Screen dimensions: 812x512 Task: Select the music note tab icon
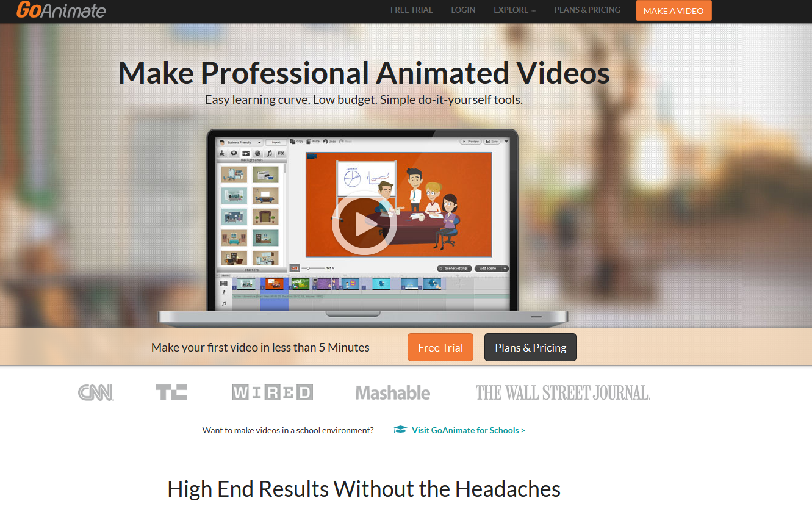coord(269,153)
